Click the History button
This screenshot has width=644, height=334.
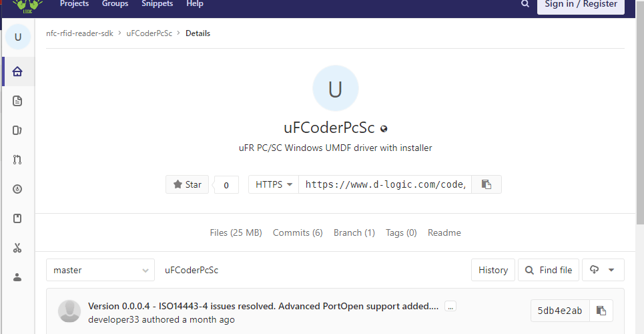(x=493, y=270)
